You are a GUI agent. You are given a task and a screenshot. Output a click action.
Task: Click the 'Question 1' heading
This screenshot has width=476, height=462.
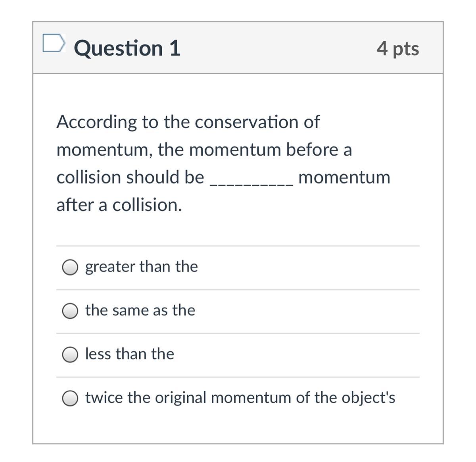click(x=127, y=48)
